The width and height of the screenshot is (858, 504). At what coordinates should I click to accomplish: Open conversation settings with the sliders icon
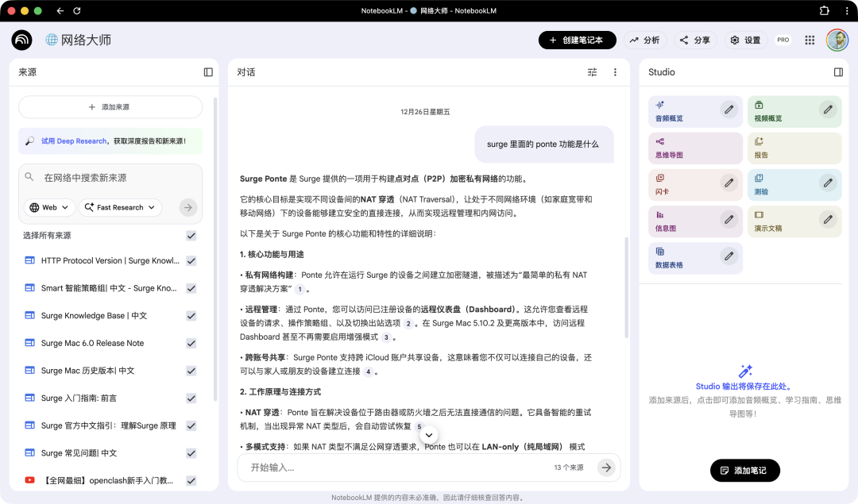click(x=592, y=72)
